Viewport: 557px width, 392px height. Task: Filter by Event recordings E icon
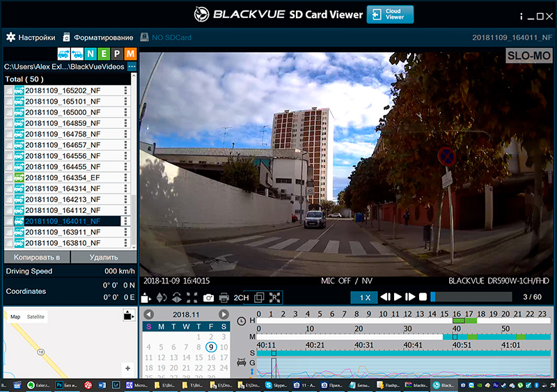[104, 54]
